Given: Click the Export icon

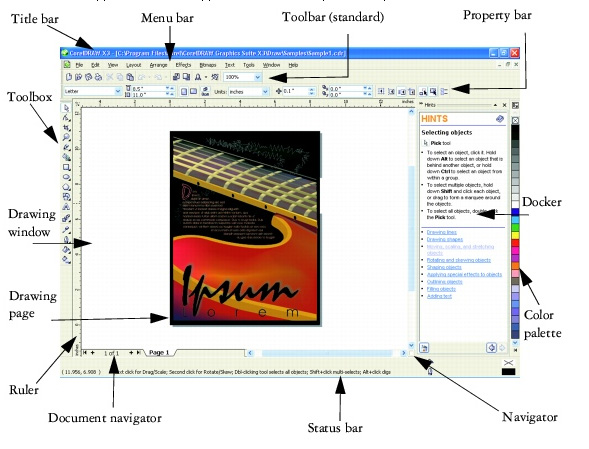Looking at the screenshot, I should point(186,77).
